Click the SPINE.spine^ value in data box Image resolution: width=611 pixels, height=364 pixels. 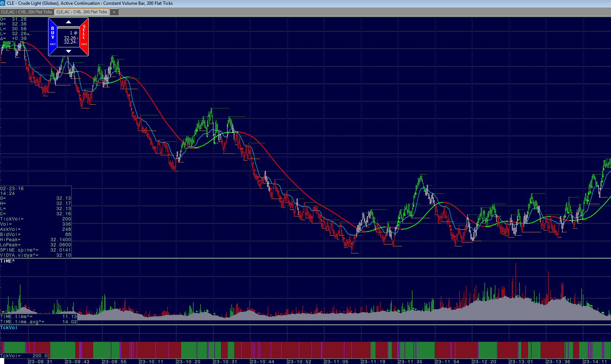click(x=61, y=250)
